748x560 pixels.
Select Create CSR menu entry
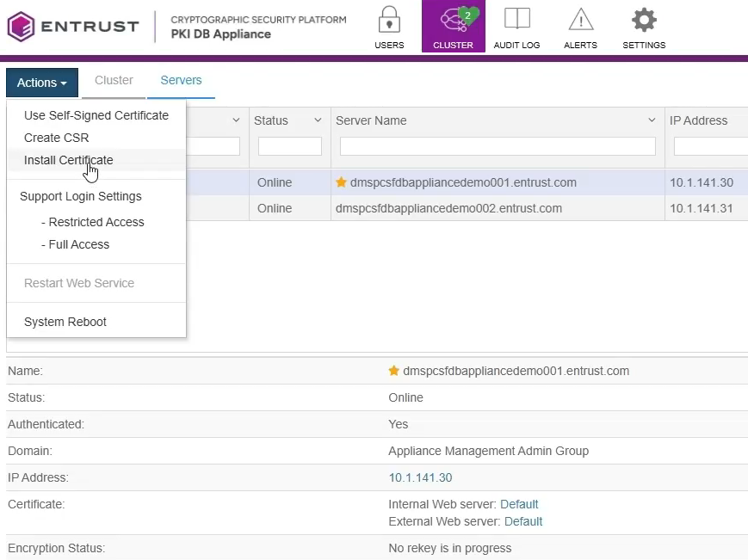pos(56,138)
